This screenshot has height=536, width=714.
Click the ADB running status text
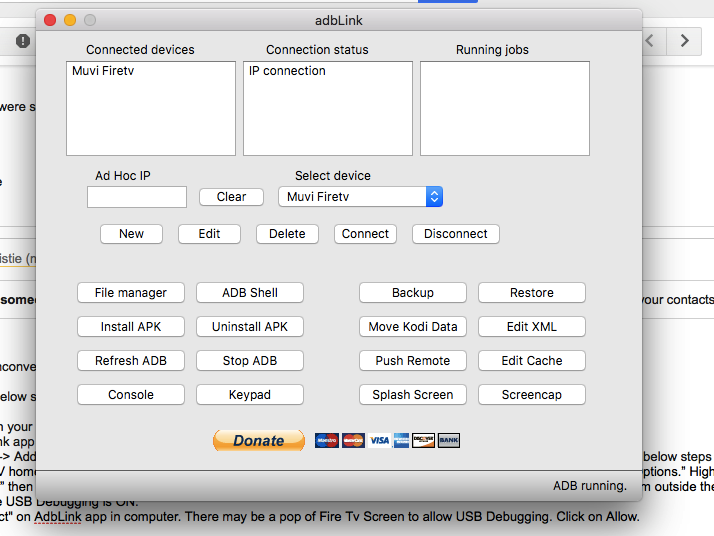590,486
